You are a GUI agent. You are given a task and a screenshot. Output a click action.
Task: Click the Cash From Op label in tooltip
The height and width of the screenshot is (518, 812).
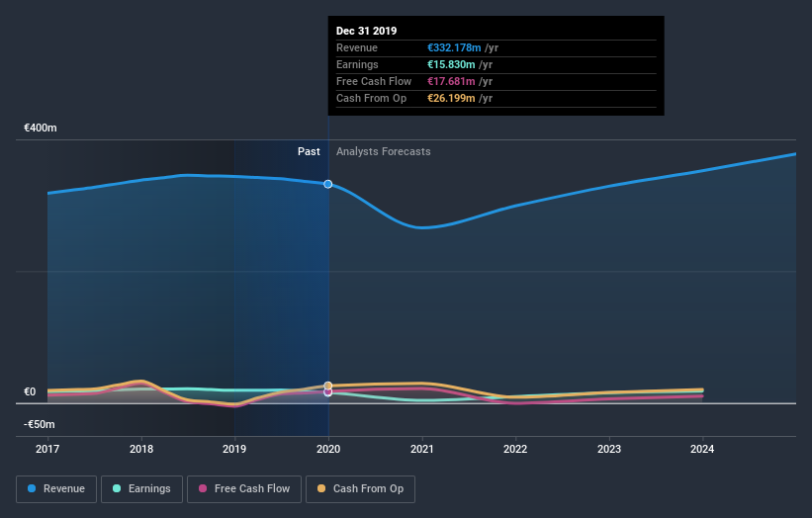pos(371,98)
